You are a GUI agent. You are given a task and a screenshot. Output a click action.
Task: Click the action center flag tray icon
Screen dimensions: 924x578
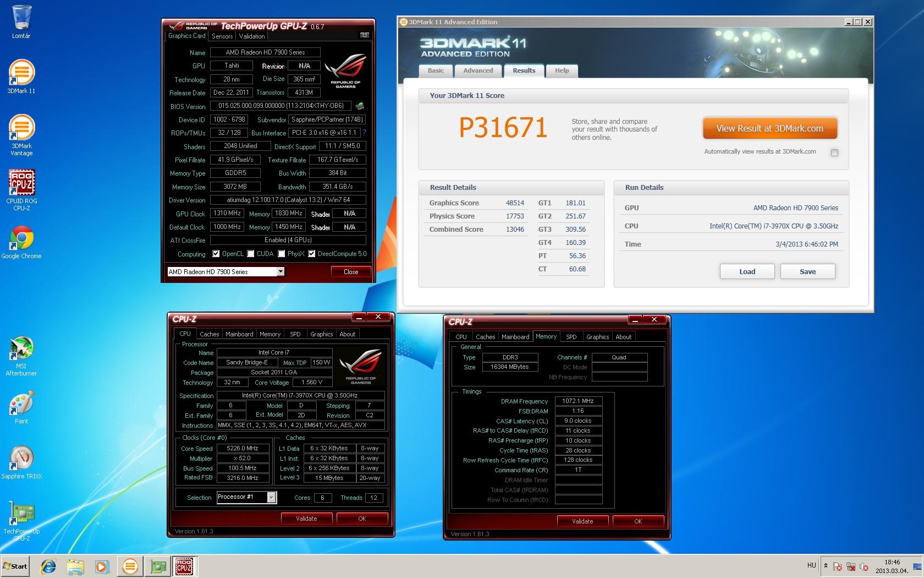click(837, 566)
